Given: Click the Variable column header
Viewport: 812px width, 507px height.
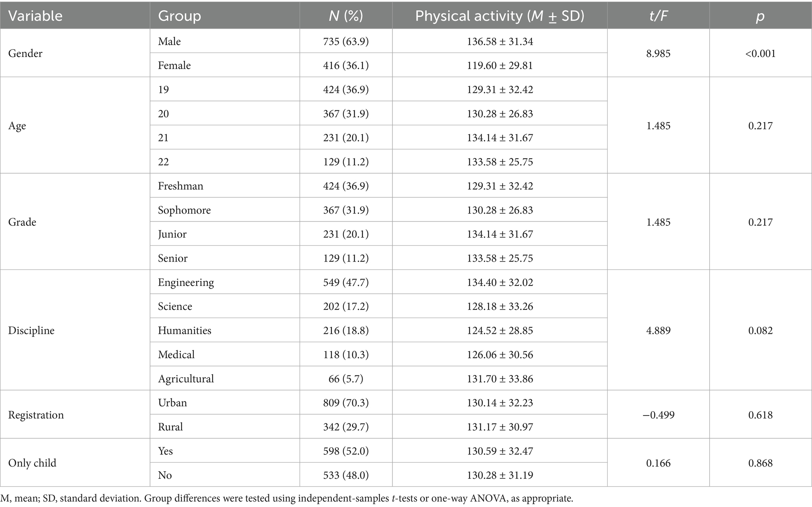Looking at the screenshot, I should [x=35, y=16].
